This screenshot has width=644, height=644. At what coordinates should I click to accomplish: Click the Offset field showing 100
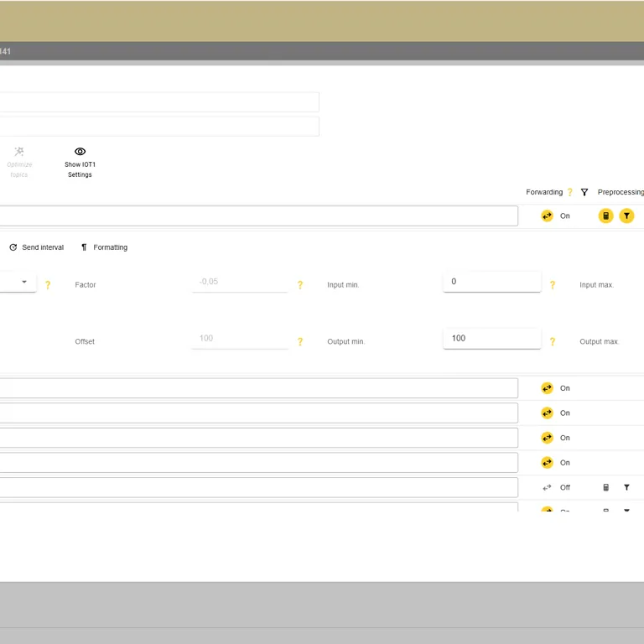tap(240, 339)
